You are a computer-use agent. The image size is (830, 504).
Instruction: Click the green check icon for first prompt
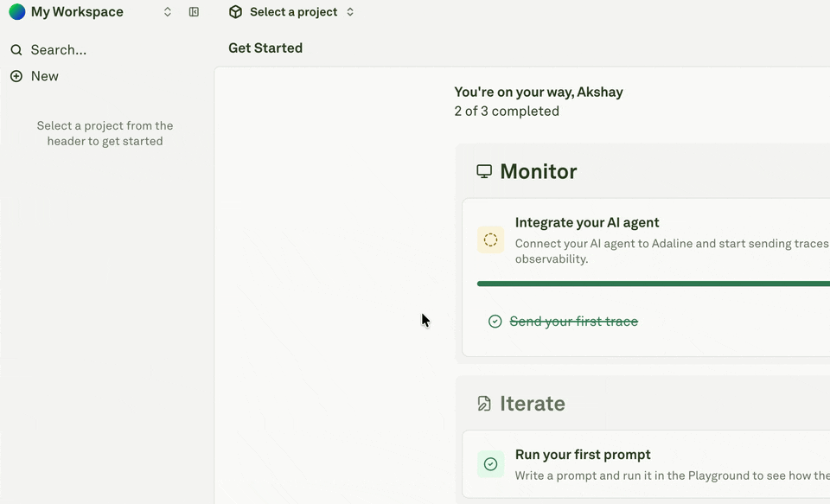[x=491, y=464]
